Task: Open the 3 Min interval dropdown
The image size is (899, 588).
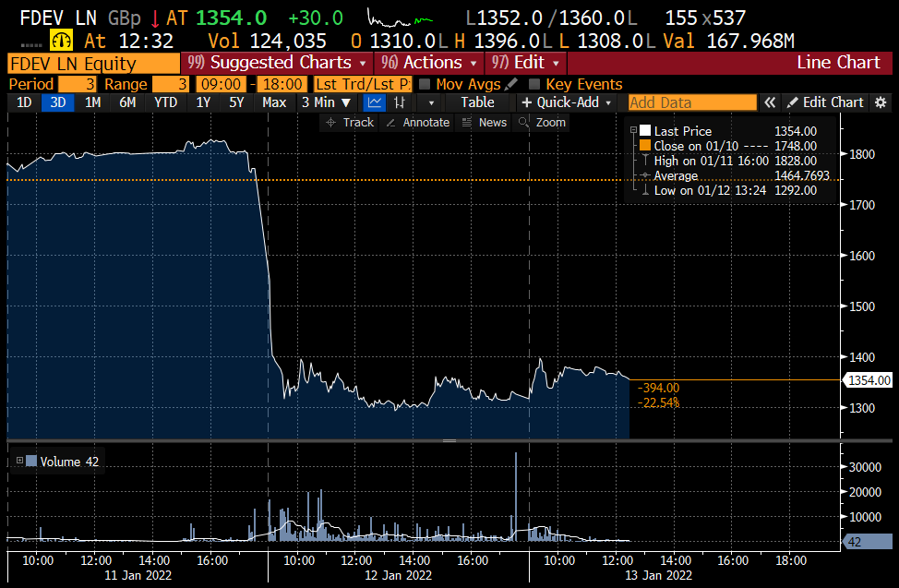Action: coord(326,102)
